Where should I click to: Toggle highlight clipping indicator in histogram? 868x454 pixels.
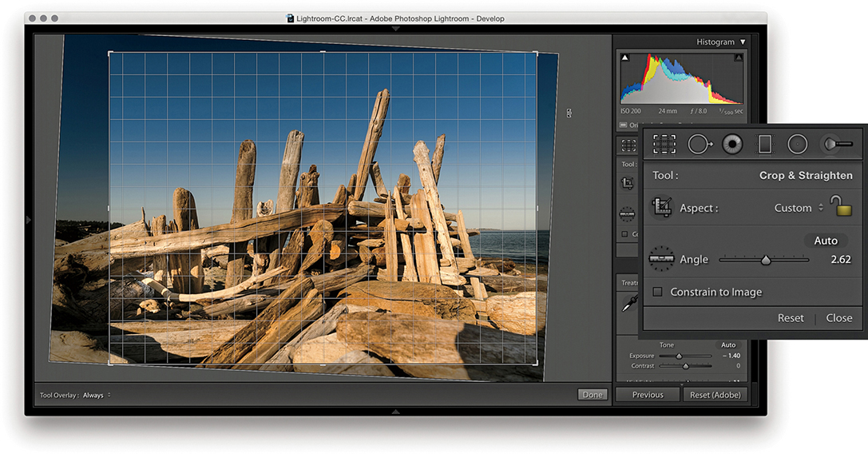pyautogui.click(x=739, y=58)
